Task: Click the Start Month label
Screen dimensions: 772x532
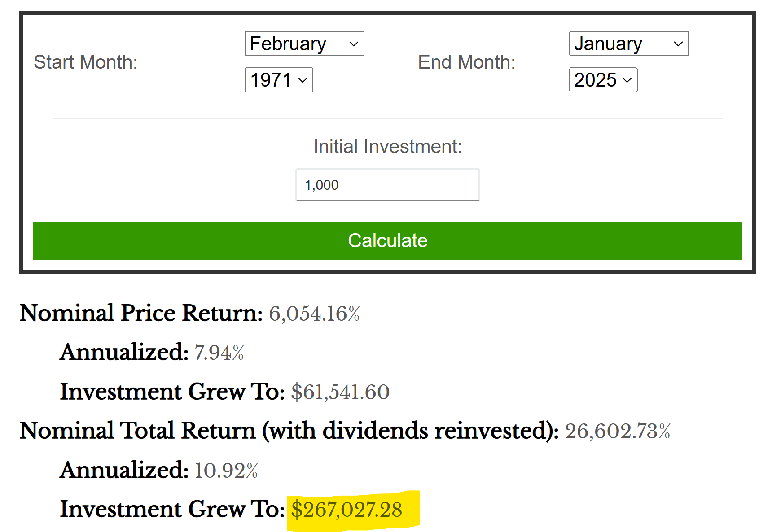Action: coord(86,62)
